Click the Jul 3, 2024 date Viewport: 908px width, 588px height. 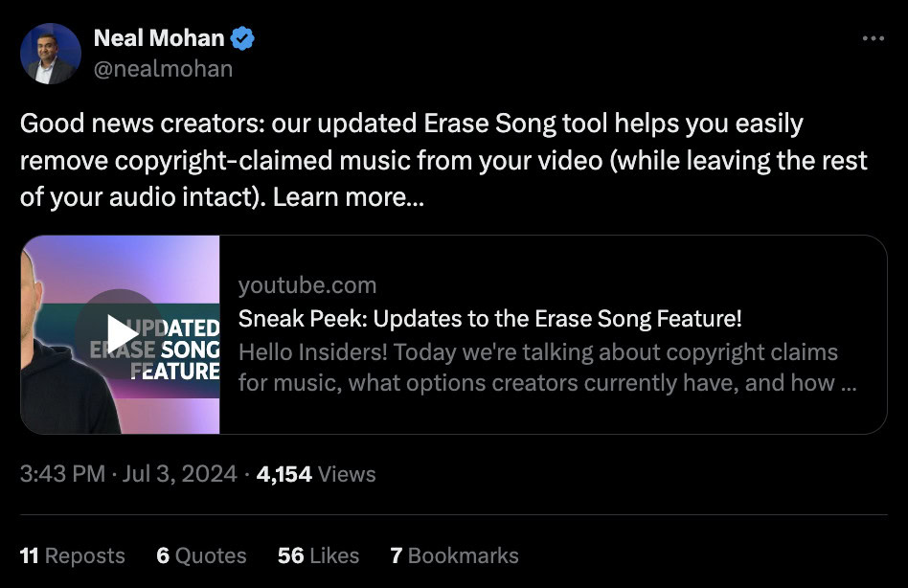click(179, 473)
